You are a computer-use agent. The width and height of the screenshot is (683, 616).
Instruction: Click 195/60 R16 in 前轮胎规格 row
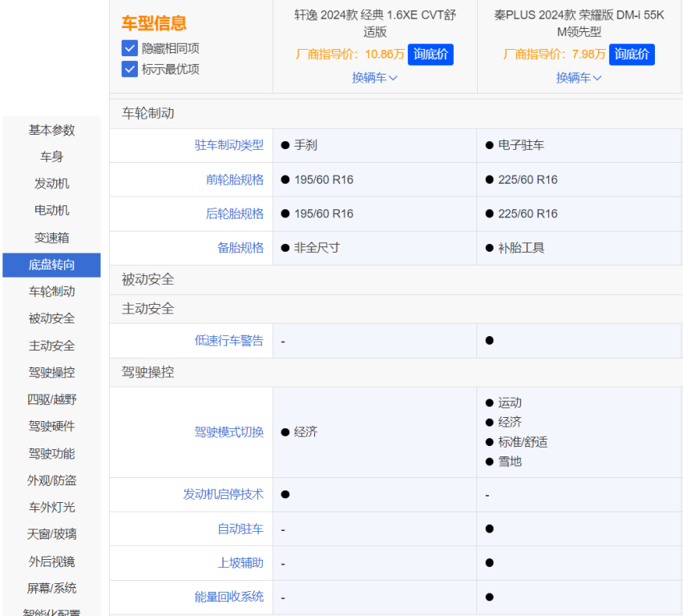pyautogui.click(x=324, y=180)
